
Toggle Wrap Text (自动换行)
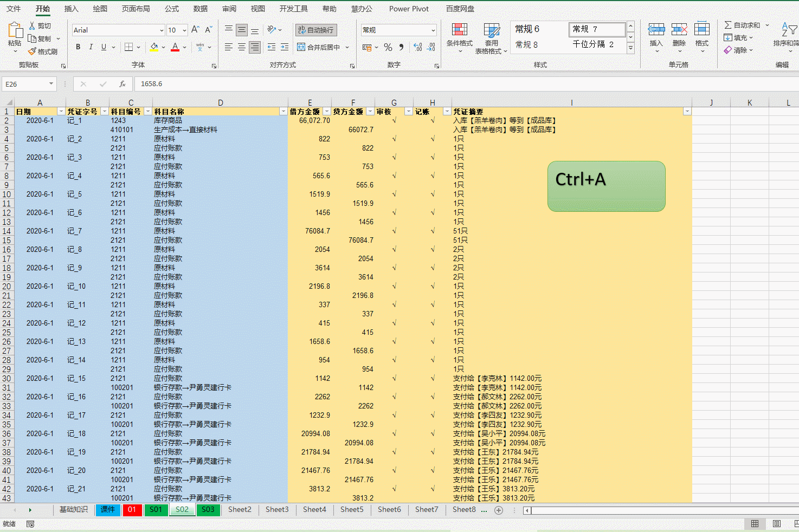click(x=317, y=30)
